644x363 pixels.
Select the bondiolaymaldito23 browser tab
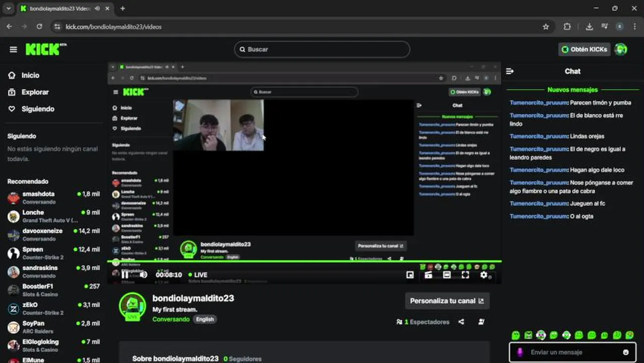coord(64,9)
